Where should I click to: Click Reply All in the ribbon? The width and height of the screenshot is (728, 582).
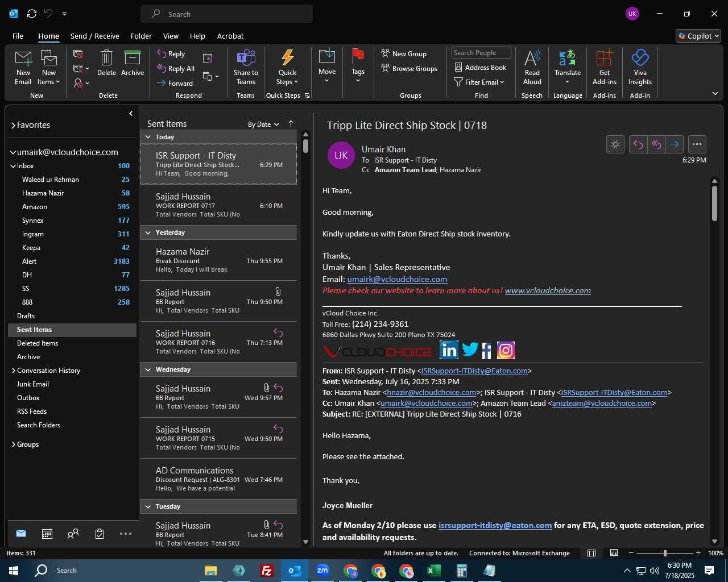pos(176,68)
